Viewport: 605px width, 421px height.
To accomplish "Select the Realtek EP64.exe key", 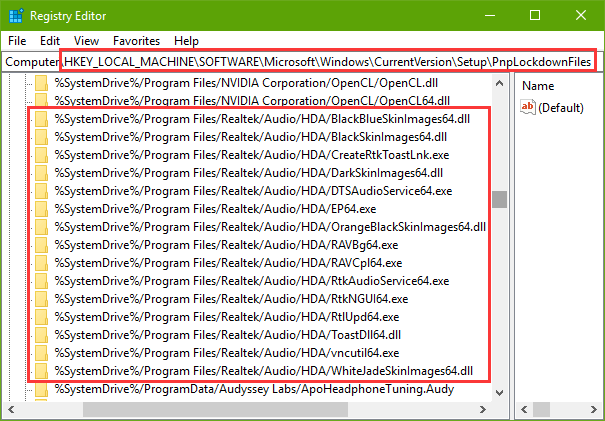I will (215, 209).
